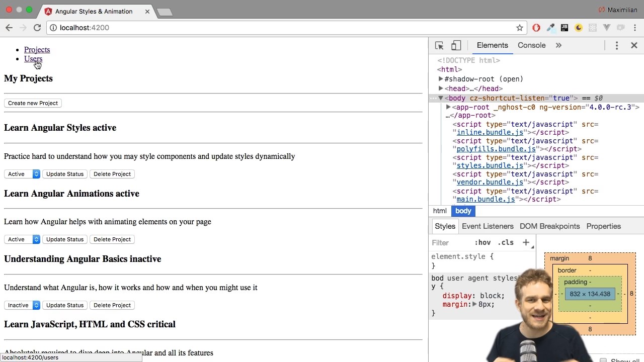Toggle the :hov element state pane
The width and height of the screenshot is (644, 362).
coord(482,242)
